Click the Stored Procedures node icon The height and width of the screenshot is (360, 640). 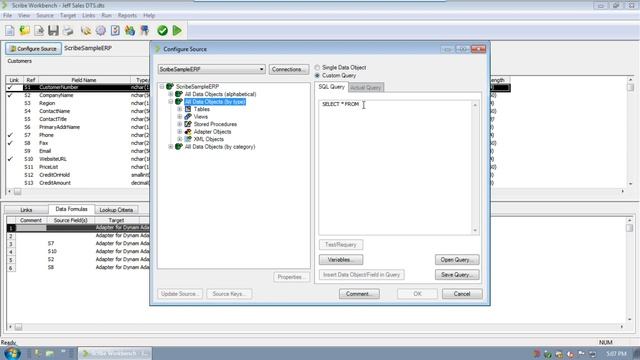tap(188, 124)
